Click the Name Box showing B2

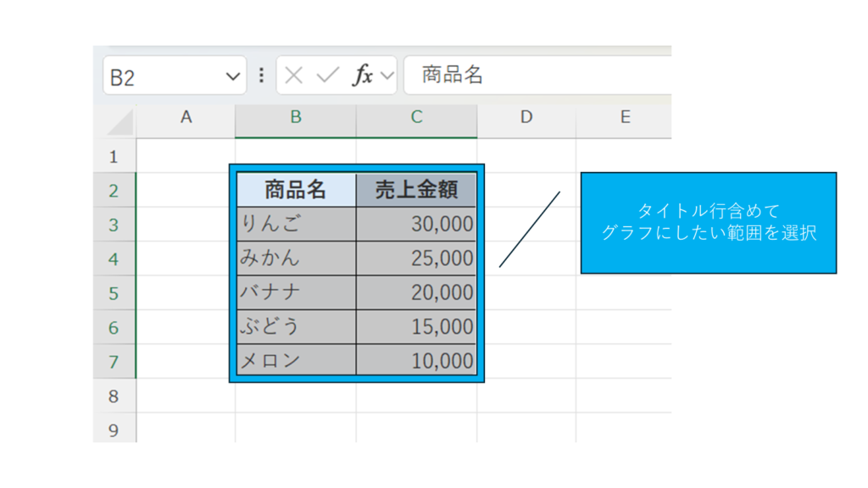pos(161,77)
